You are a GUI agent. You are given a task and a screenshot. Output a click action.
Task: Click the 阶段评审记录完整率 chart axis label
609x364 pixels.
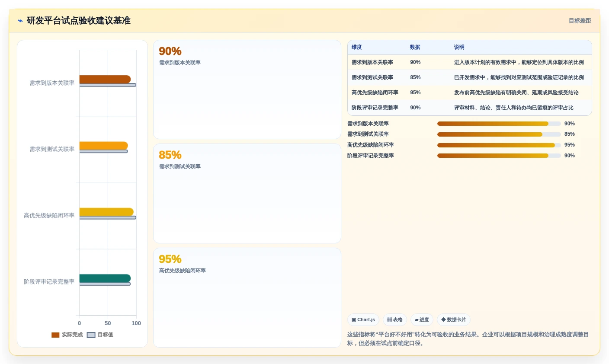click(49, 281)
